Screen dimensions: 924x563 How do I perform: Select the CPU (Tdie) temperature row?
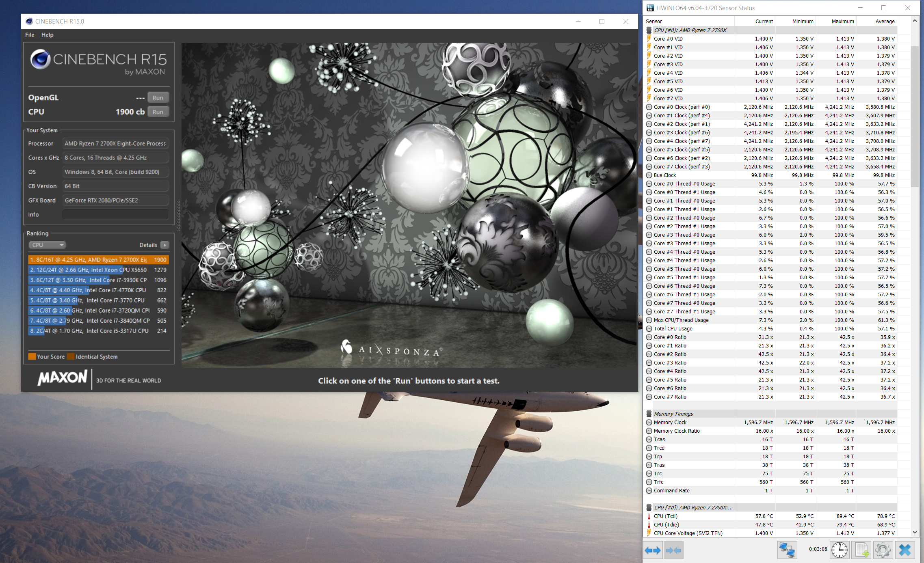[x=770, y=524]
